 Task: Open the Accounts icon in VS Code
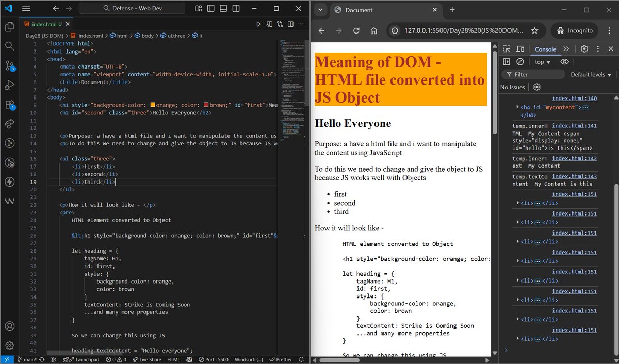coord(9,326)
